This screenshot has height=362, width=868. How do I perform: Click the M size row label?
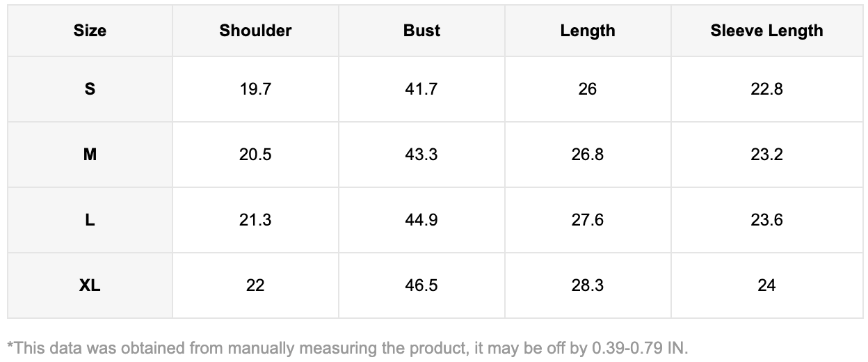90,155
